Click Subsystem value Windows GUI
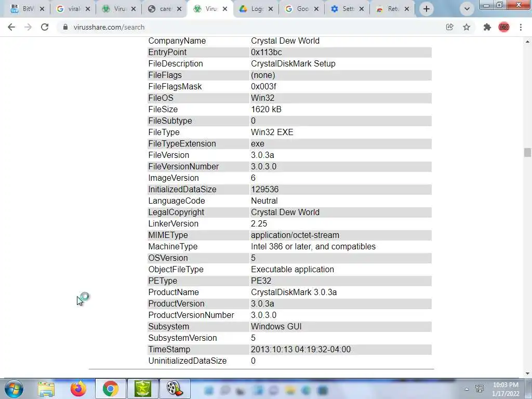The width and height of the screenshot is (532, 399). click(276, 327)
